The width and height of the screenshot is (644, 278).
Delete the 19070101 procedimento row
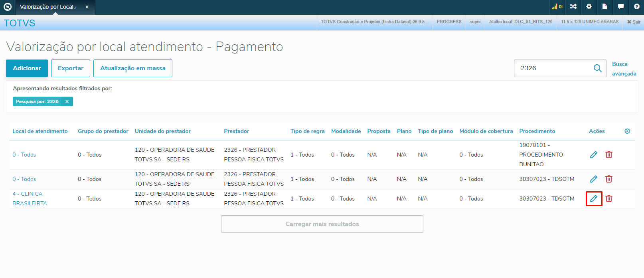click(x=609, y=155)
